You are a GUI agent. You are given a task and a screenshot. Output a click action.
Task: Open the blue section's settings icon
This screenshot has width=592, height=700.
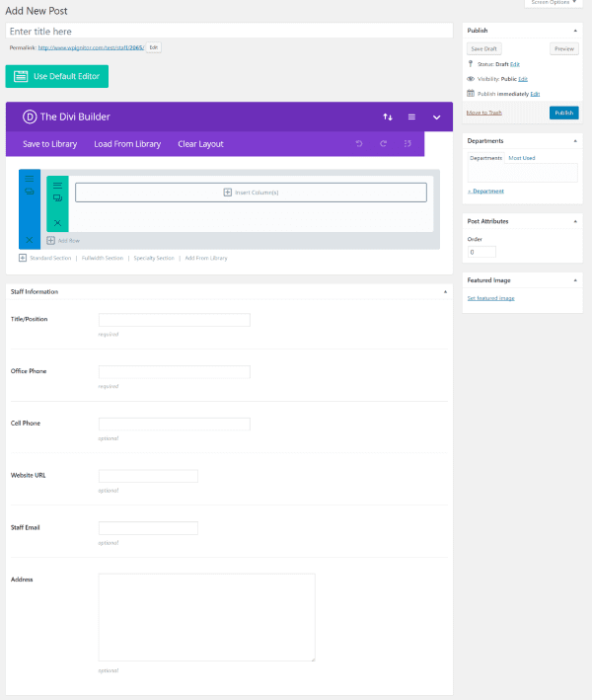30,179
